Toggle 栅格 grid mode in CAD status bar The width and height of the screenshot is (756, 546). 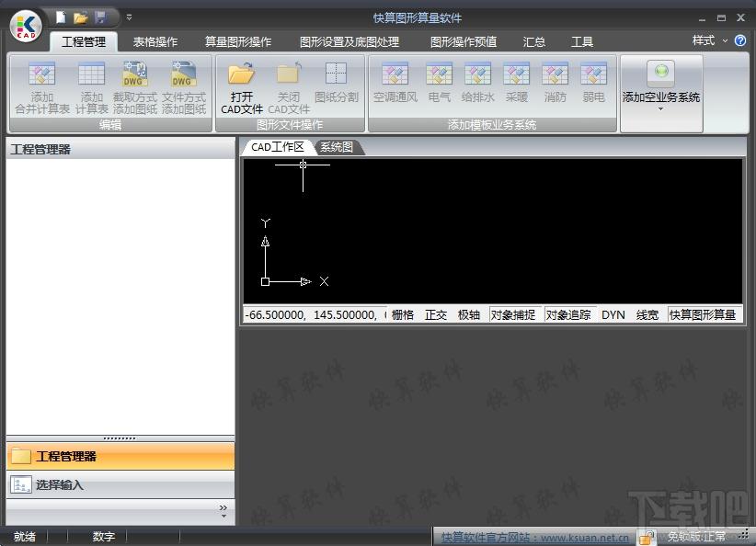tap(403, 314)
